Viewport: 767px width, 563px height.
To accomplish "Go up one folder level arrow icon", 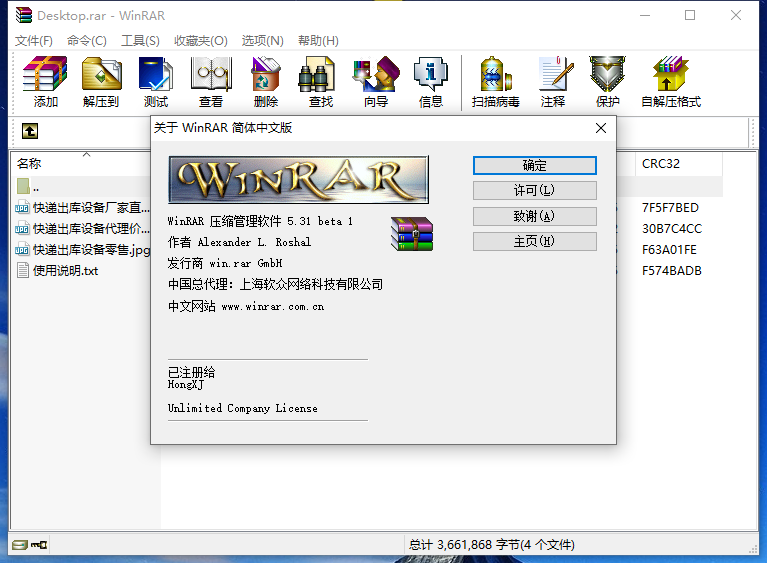I will point(30,131).
